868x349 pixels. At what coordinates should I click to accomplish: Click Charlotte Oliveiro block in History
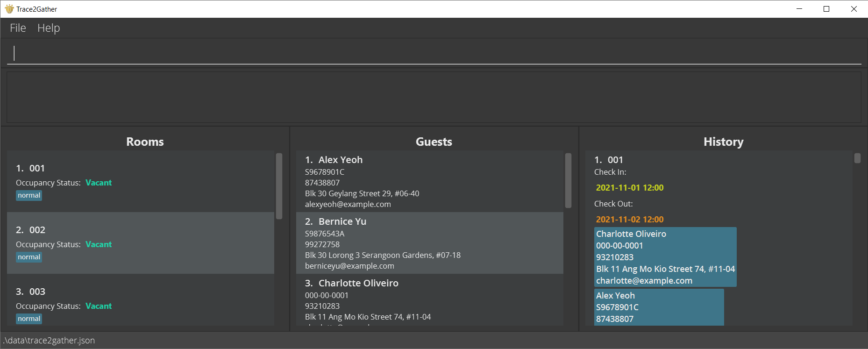[x=665, y=257]
